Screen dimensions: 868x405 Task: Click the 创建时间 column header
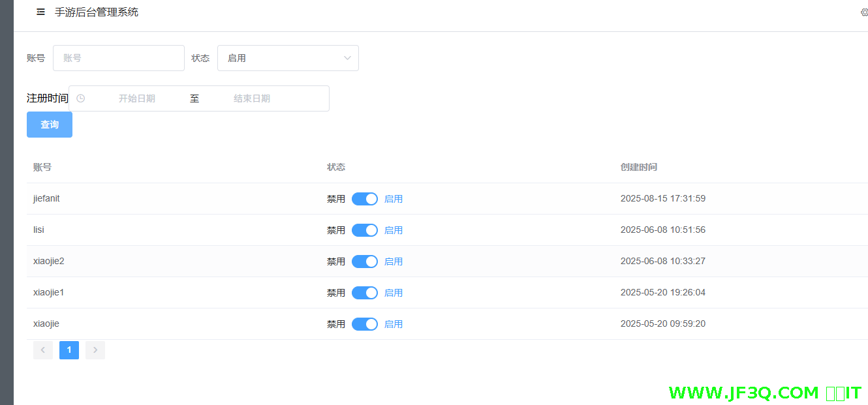pyautogui.click(x=638, y=167)
